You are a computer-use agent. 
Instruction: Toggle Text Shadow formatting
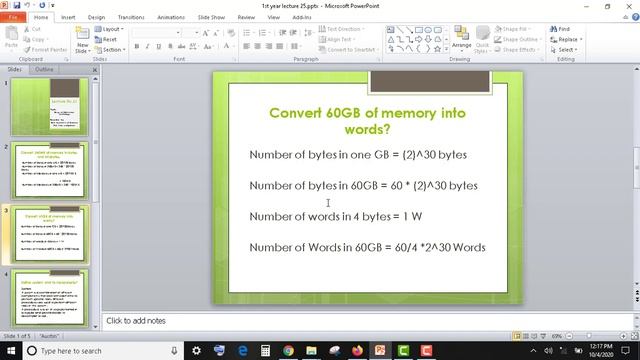(170, 46)
